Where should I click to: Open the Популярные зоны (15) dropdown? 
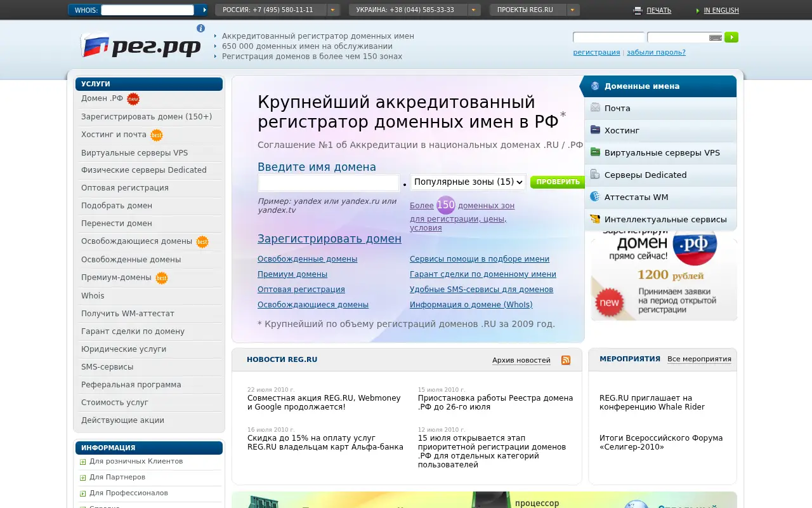click(x=468, y=182)
